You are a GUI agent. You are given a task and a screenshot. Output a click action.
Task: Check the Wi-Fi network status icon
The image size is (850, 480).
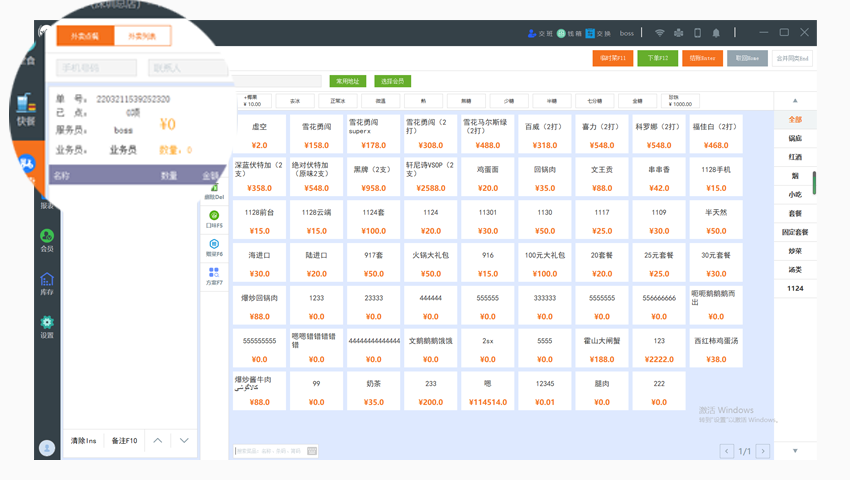click(x=659, y=33)
